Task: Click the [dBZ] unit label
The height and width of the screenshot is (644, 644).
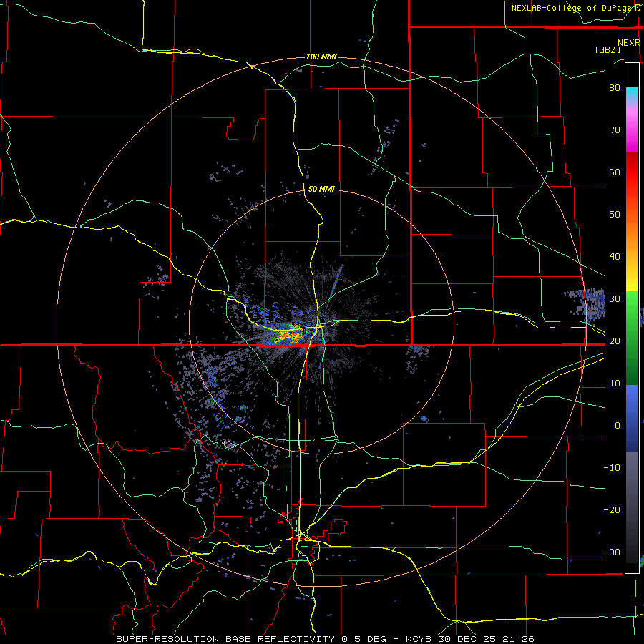Action: [x=608, y=49]
